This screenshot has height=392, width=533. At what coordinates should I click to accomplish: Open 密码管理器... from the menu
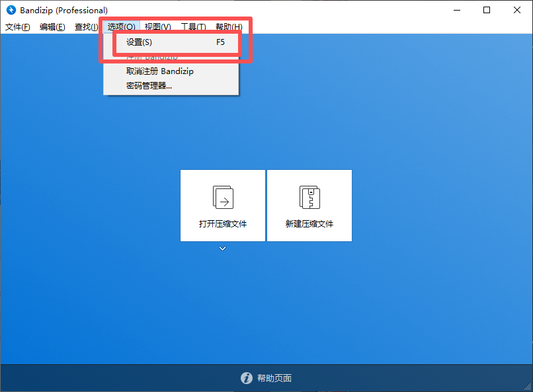[171, 85]
